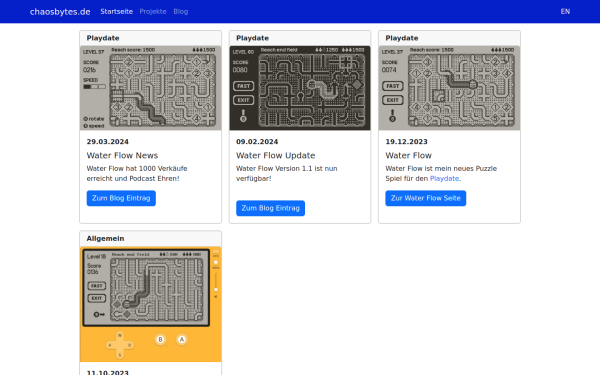Viewport: 600px width, 375px height.
Task: Switch language with the EN link
Action: [x=565, y=11]
